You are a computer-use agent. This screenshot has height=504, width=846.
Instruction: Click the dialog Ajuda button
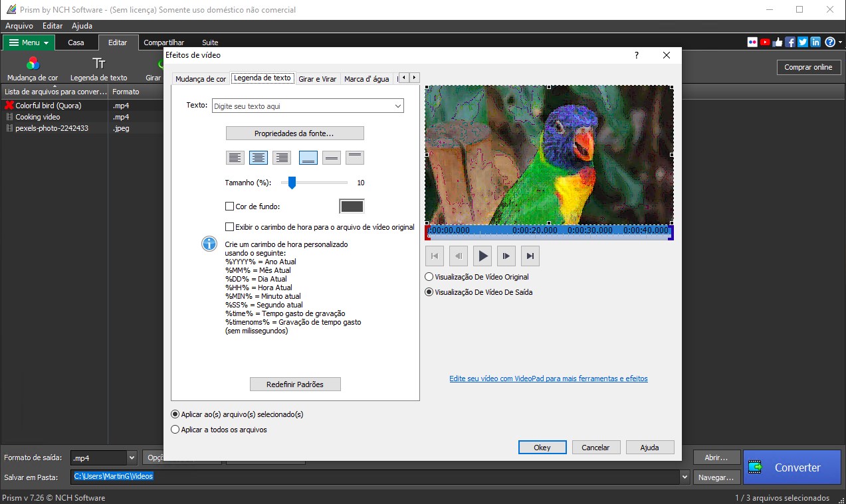click(649, 448)
